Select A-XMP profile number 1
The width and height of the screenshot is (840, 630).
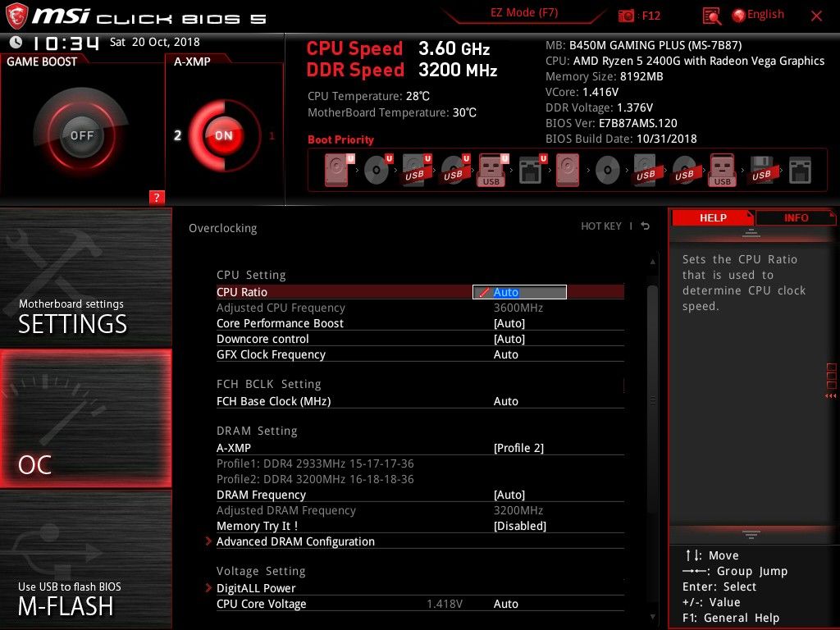point(272,136)
